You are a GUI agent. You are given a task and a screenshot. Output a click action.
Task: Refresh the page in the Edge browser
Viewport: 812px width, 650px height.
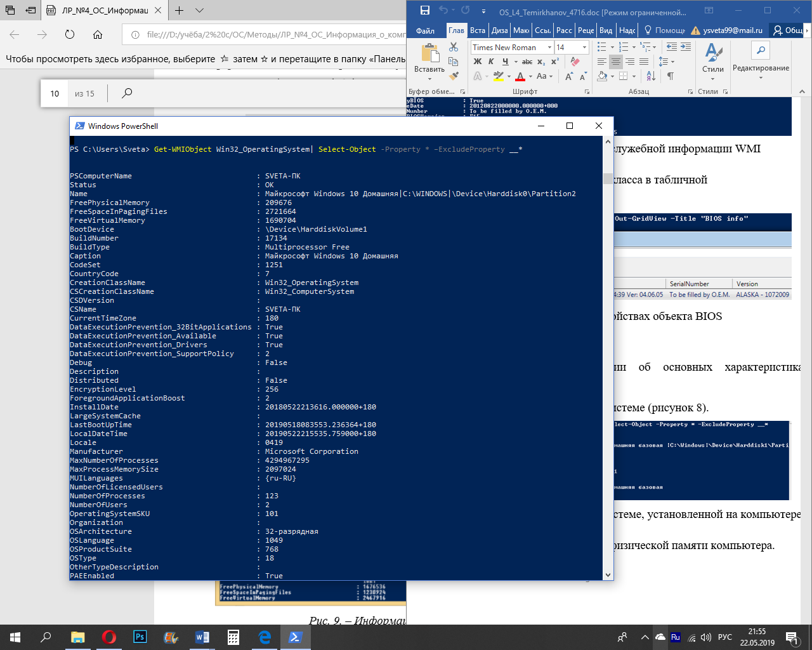[x=70, y=35]
